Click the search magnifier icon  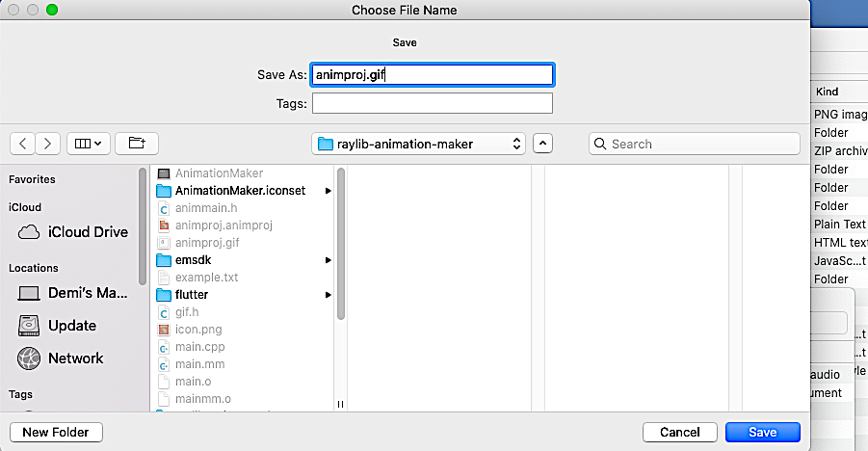pos(600,144)
